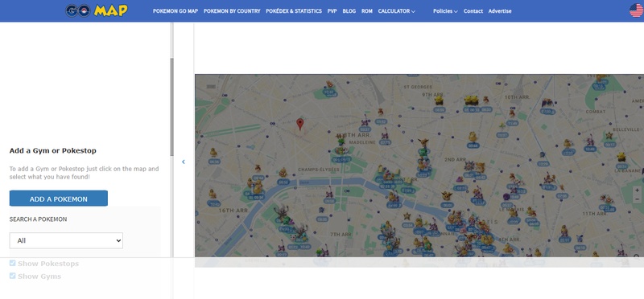Viewport: 644px width, 299px height.
Task: Expand the Policies menu
Action: (445, 11)
